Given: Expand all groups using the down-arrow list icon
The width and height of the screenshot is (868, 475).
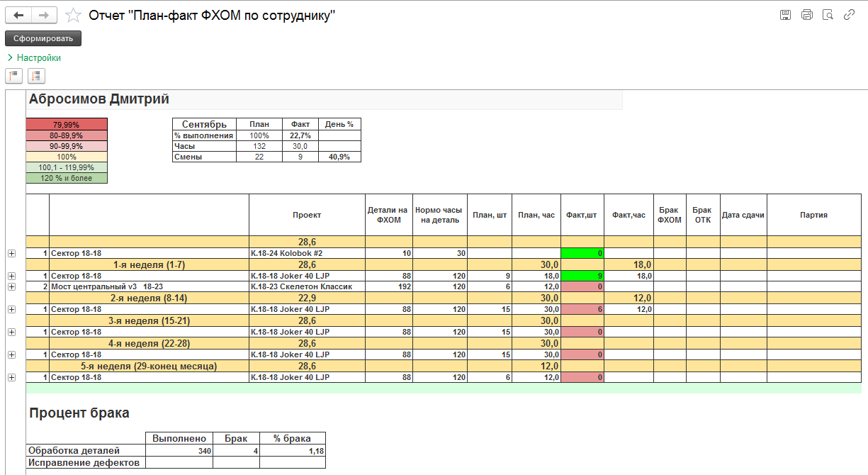Looking at the screenshot, I should point(36,76).
